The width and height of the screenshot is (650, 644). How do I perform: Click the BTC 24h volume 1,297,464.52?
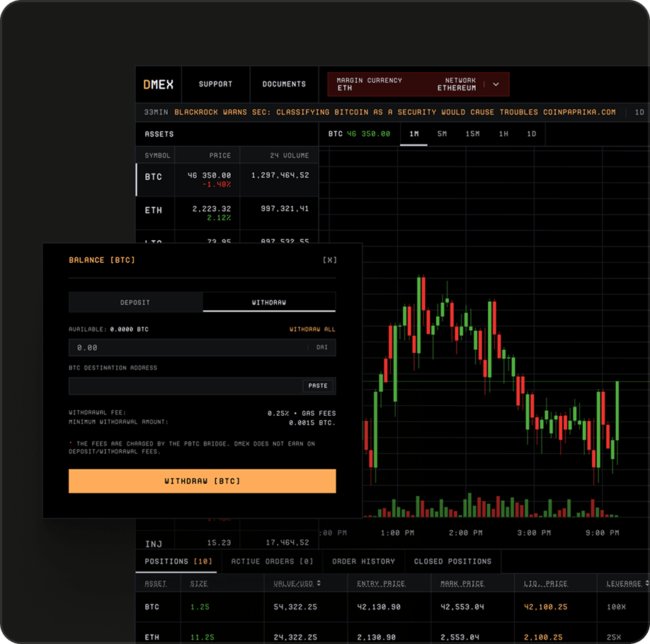pos(280,176)
